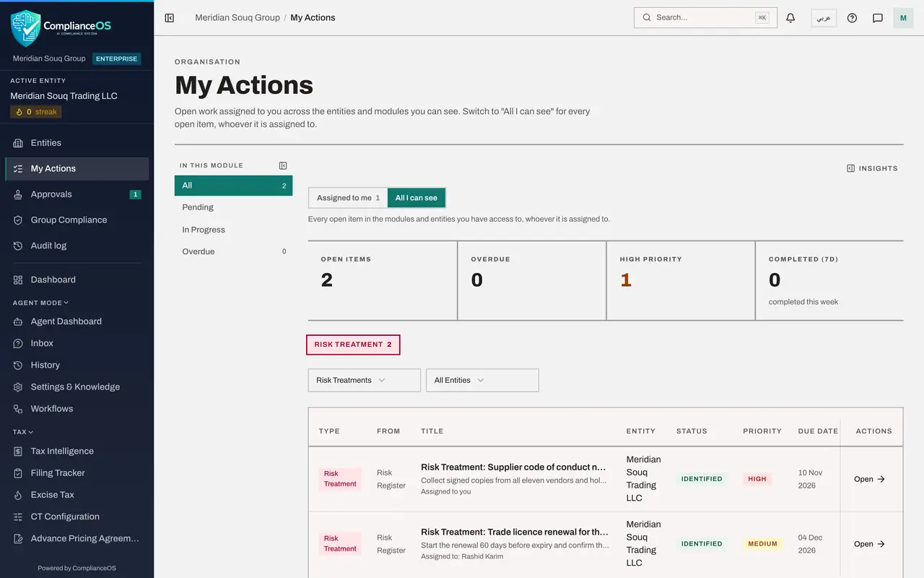This screenshot has height=578, width=924.
Task: Open the chat feedback icon
Action: click(878, 17)
